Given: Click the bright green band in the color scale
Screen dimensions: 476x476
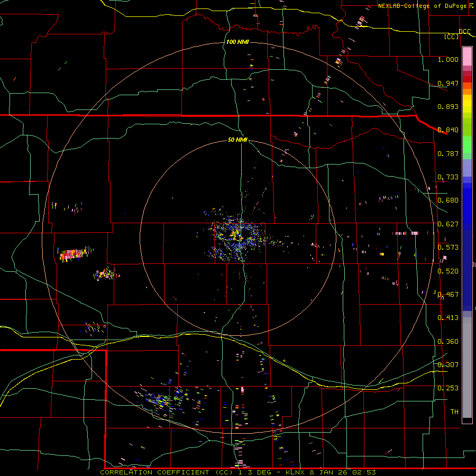Looking at the screenshot, I should pyautogui.click(x=467, y=144).
